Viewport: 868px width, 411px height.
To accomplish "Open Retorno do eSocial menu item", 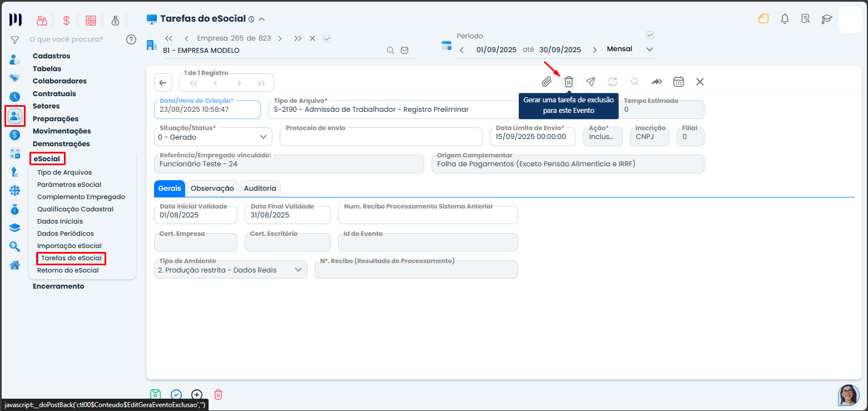I will pos(68,270).
